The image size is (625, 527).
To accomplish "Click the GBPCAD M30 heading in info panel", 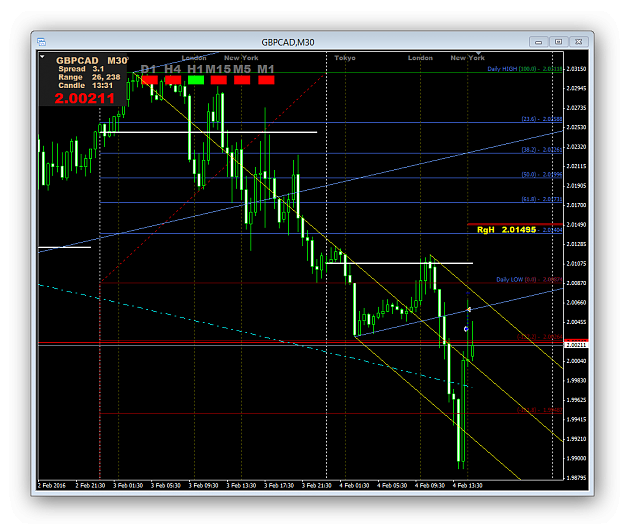I will pos(92,60).
